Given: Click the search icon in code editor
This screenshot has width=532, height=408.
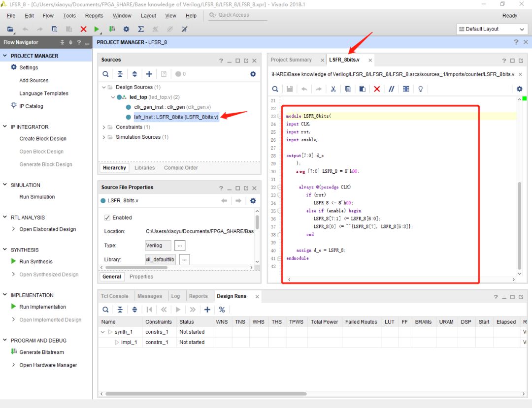Looking at the screenshot, I should (x=275, y=89).
